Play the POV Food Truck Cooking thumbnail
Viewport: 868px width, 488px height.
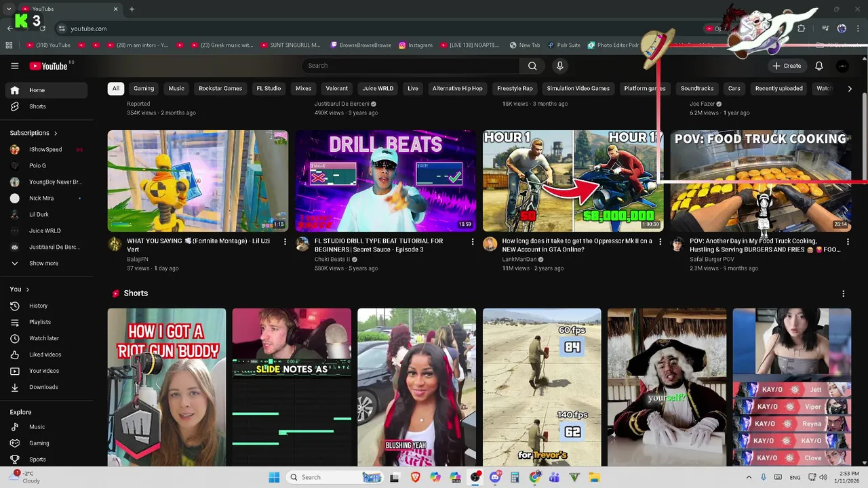(761, 181)
